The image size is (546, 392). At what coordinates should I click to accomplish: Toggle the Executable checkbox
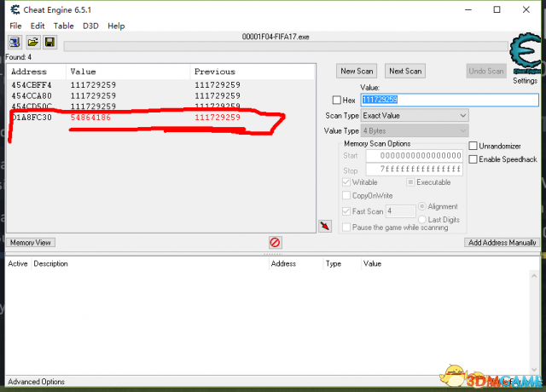coord(410,182)
